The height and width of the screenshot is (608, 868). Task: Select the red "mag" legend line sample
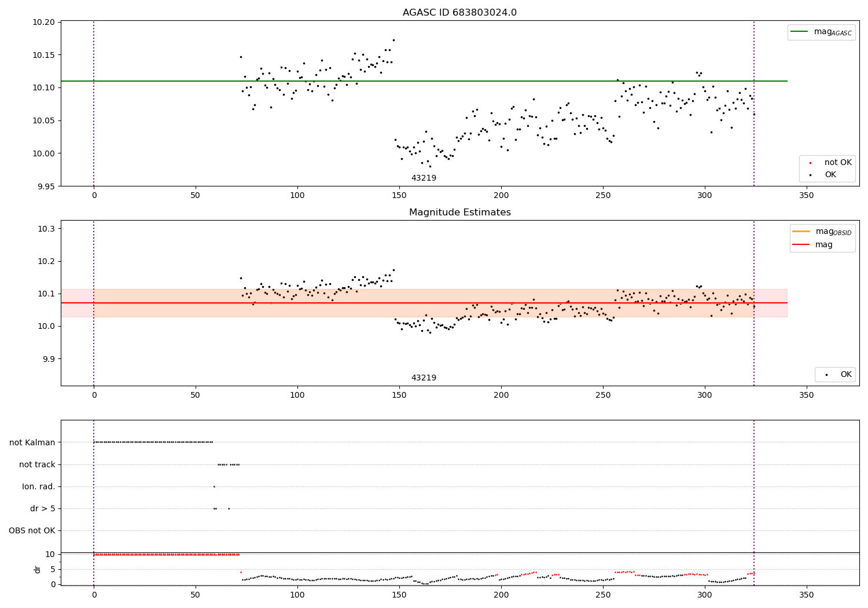coord(801,245)
